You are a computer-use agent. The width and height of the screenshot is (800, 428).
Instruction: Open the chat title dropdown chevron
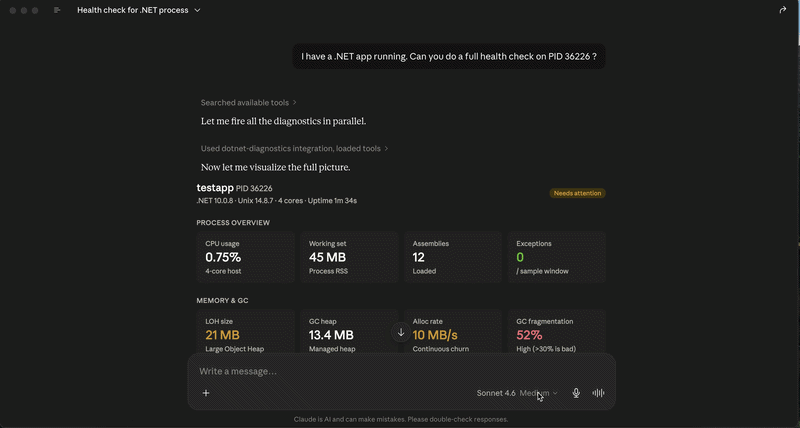[x=197, y=10]
